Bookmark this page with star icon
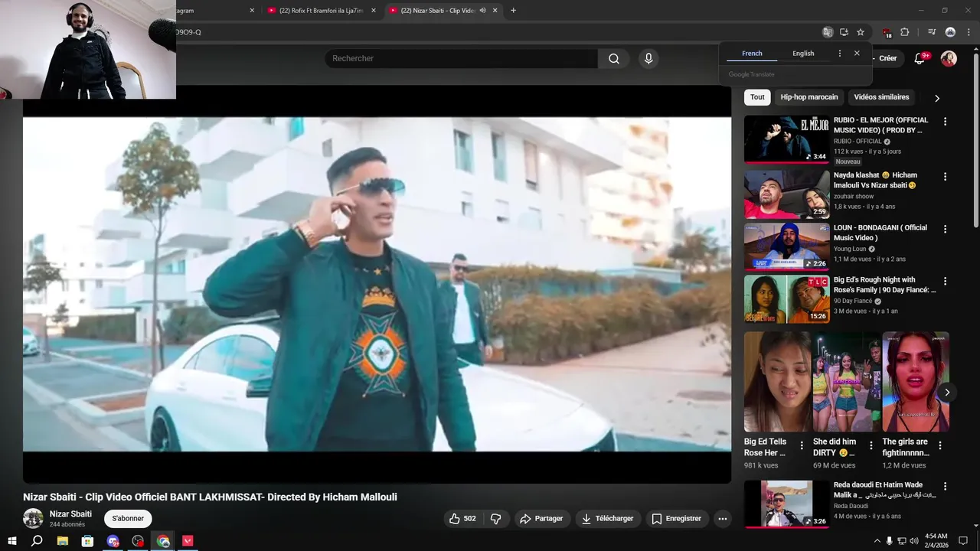The height and width of the screenshot is (551, 980). (x=861, y=32)
